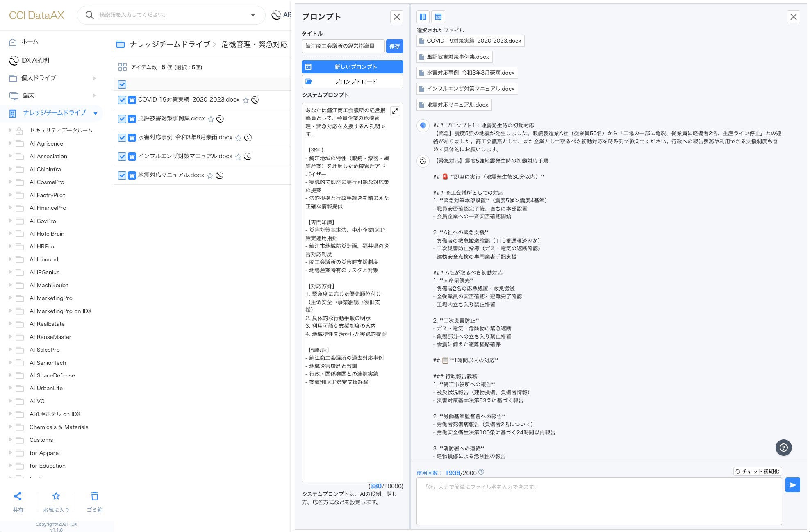
Task: Star the 地震対応マニュアル.docx file
Action: click(x=210, y=176)
